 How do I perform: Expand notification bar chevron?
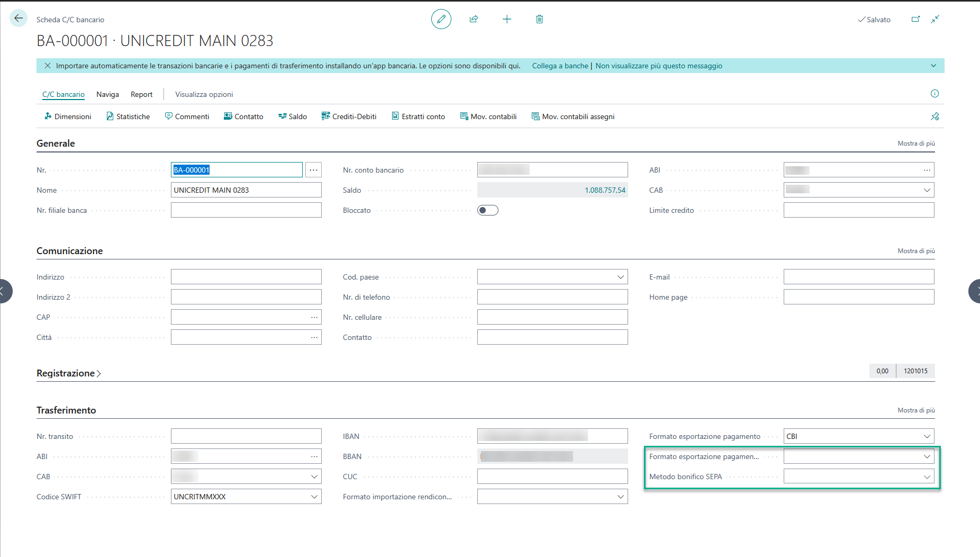(933, 66)
